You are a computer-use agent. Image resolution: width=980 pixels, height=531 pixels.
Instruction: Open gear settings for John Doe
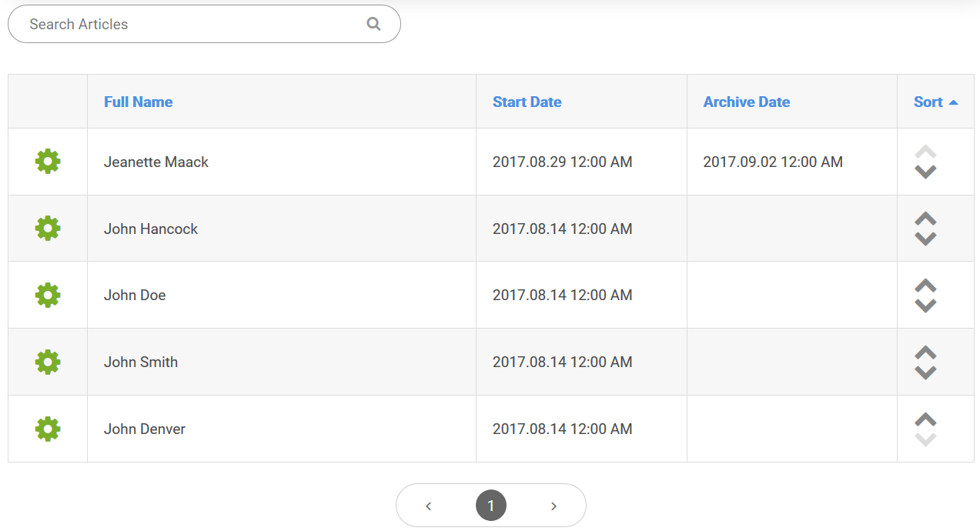pyautogui.click(x=48, y=295)
